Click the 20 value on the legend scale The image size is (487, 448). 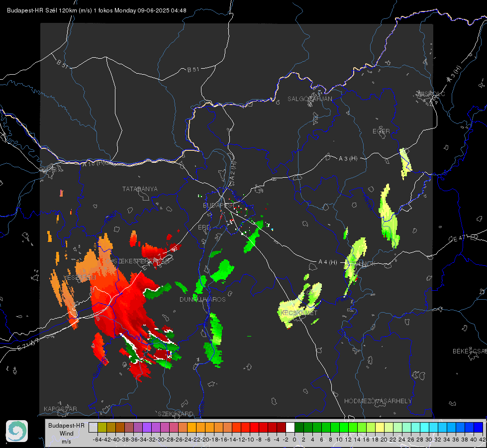[384, 440]
